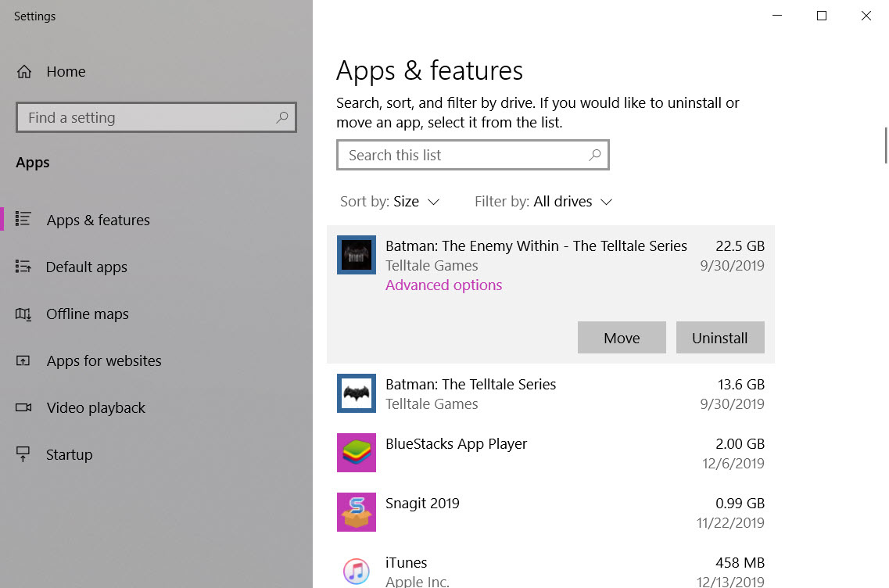
Task: Click the 2.00 GB size value
Action: [x=740, y=444]
